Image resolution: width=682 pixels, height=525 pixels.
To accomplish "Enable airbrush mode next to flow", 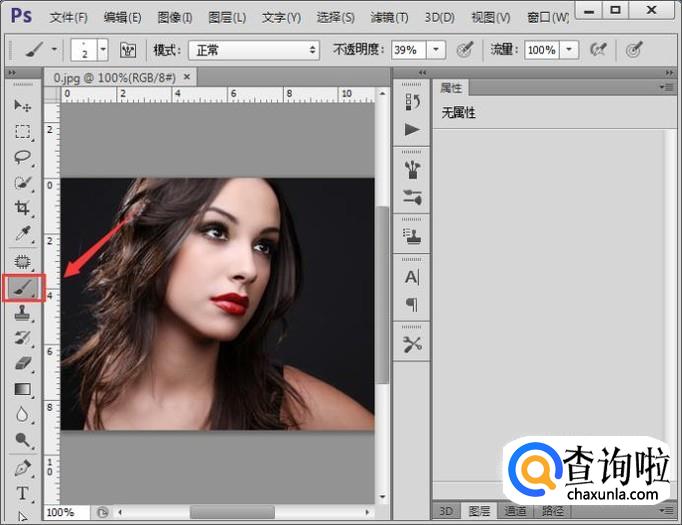I will [599, 49].
